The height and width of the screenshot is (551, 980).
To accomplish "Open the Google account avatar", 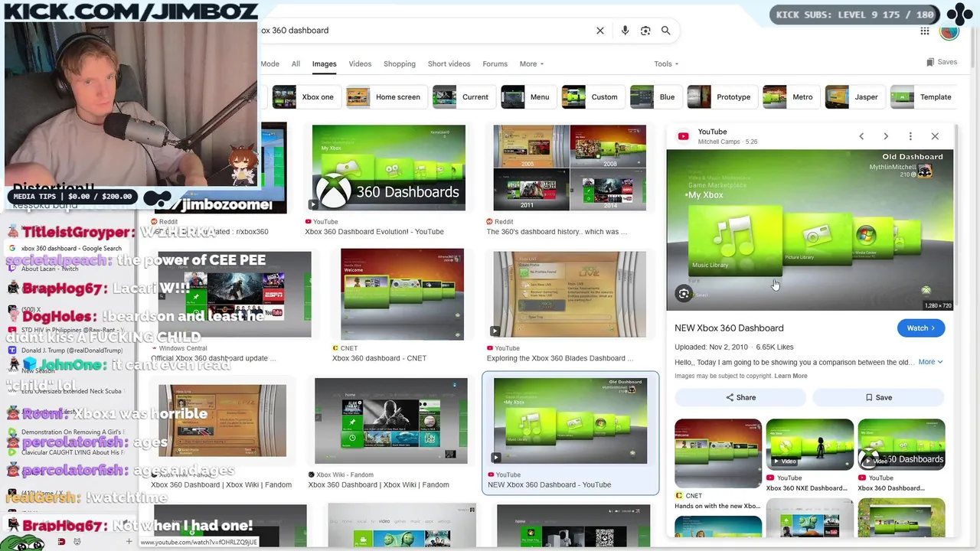I will [949, 31].
